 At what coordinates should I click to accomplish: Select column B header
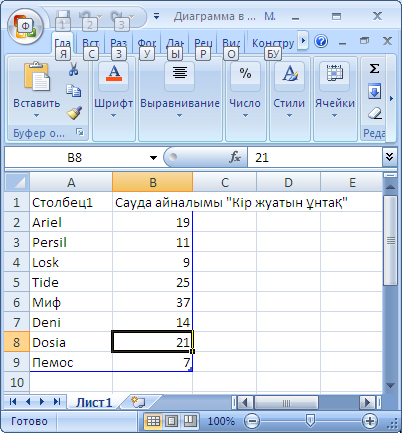(x=153, y=182)
